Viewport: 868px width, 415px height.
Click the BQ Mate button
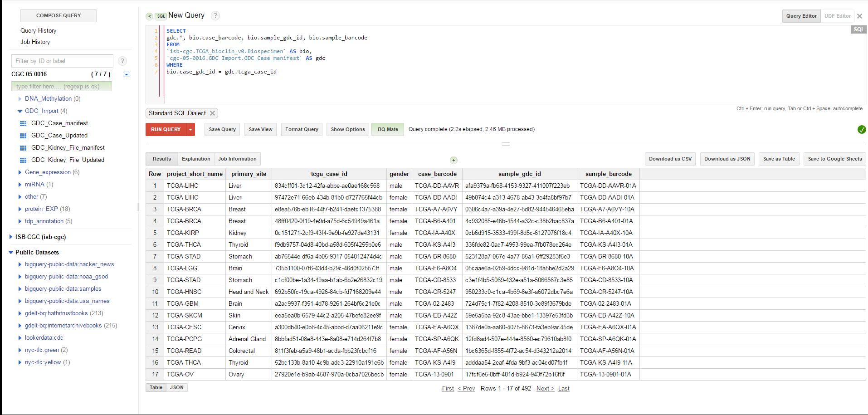coord(388,129)
